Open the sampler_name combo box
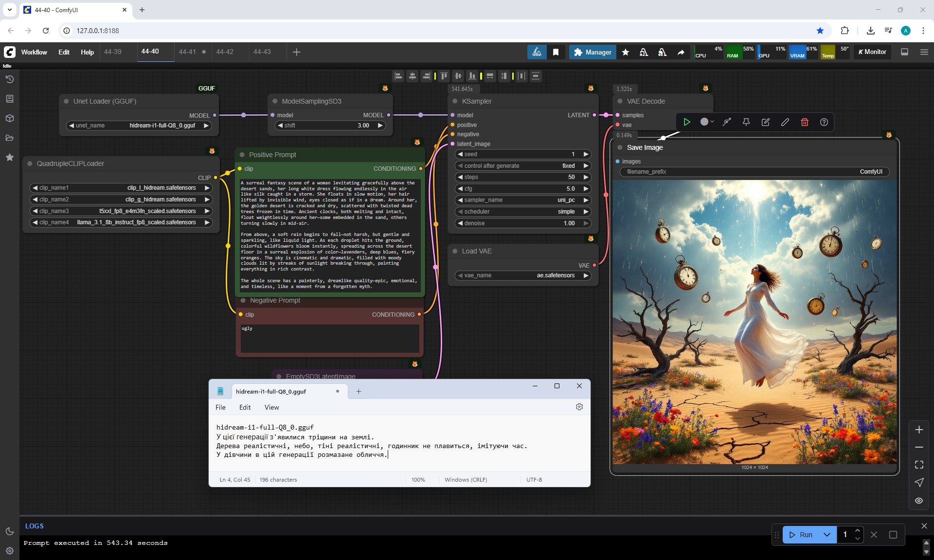 coord(522,200)
